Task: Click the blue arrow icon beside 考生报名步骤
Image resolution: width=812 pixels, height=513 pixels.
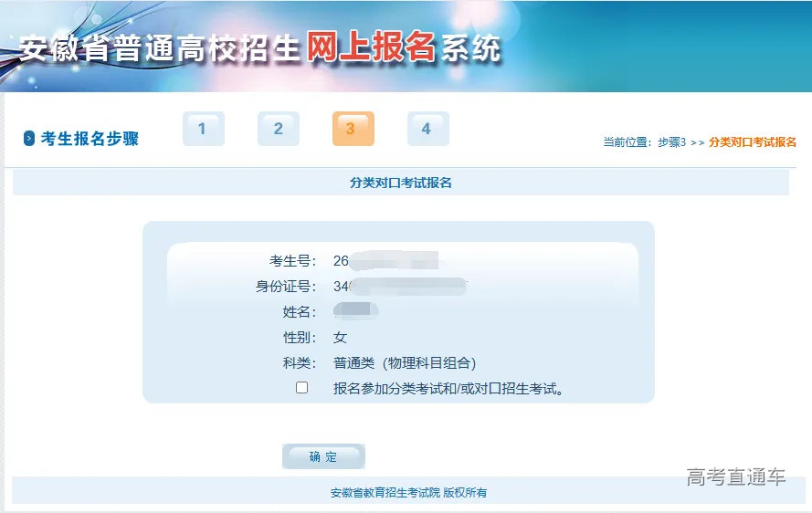Action: pyautogui.click(x=29, y=139)
